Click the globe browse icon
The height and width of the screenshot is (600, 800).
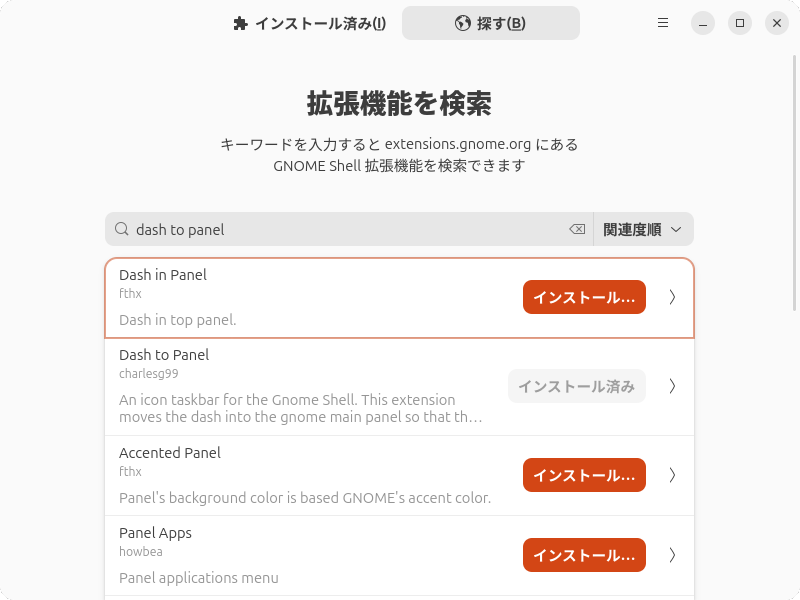click(462, 24)
